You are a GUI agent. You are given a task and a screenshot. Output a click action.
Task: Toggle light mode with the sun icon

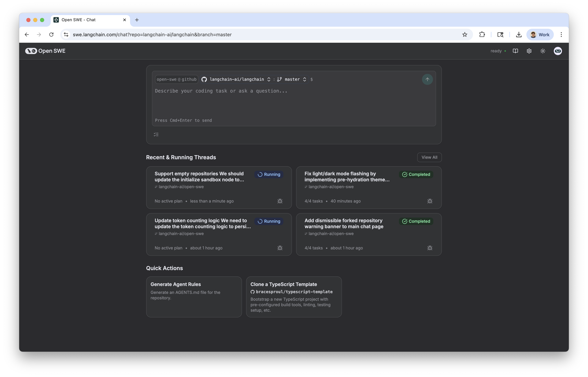(x=542, y=51)
